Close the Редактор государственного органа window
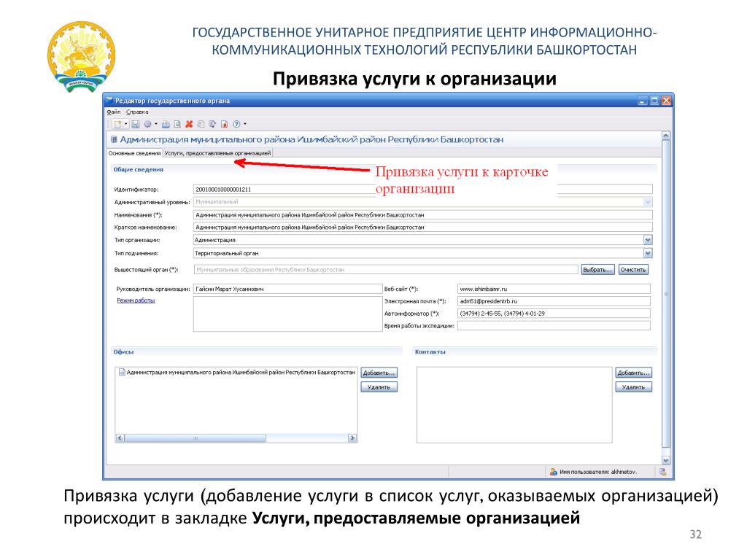Image resolution: width=747 pixels, height=560 pixels. pos(667,101)
